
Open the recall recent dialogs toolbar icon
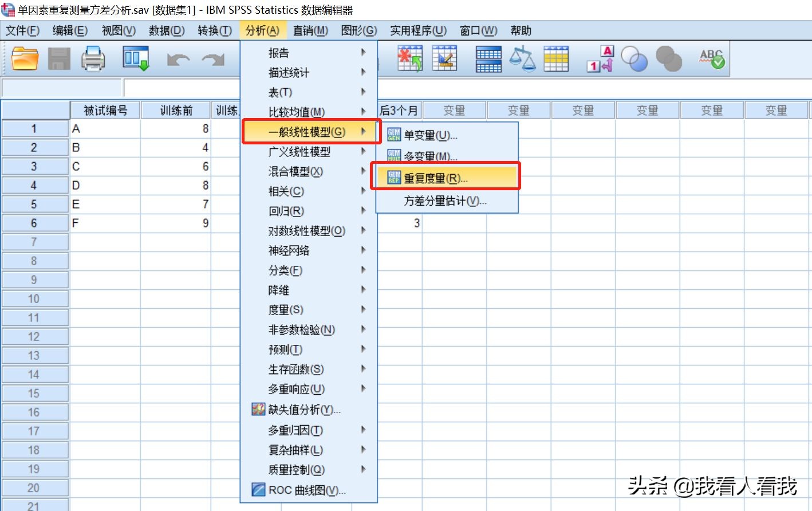(x=136, y=58)
